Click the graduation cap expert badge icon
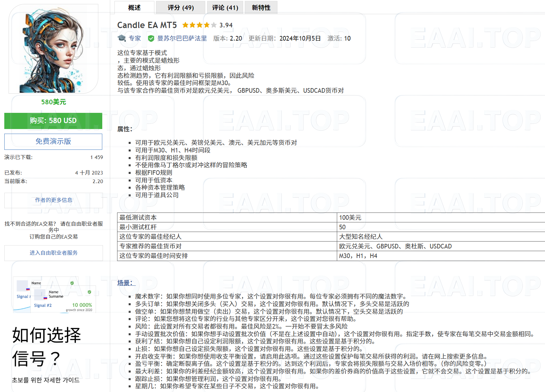Screen dimensions: 545x392 122,38
